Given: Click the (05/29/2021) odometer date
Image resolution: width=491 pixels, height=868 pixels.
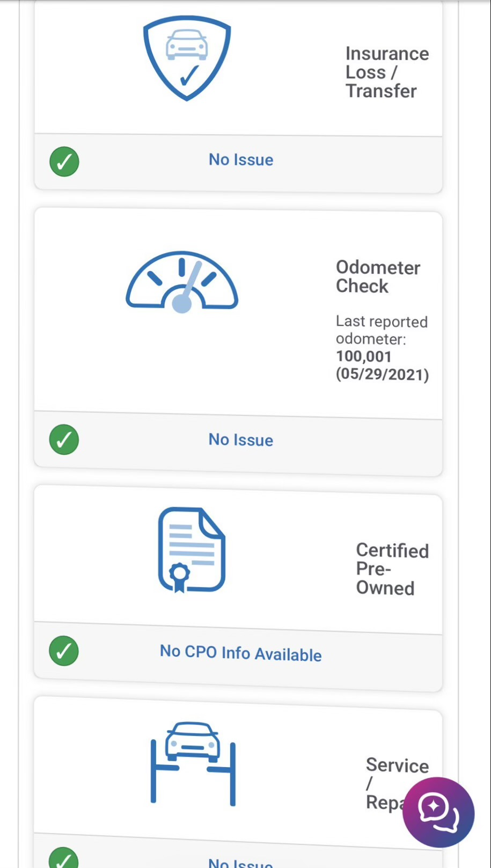Looking at the screenshot, I should (x=383, y=374).
